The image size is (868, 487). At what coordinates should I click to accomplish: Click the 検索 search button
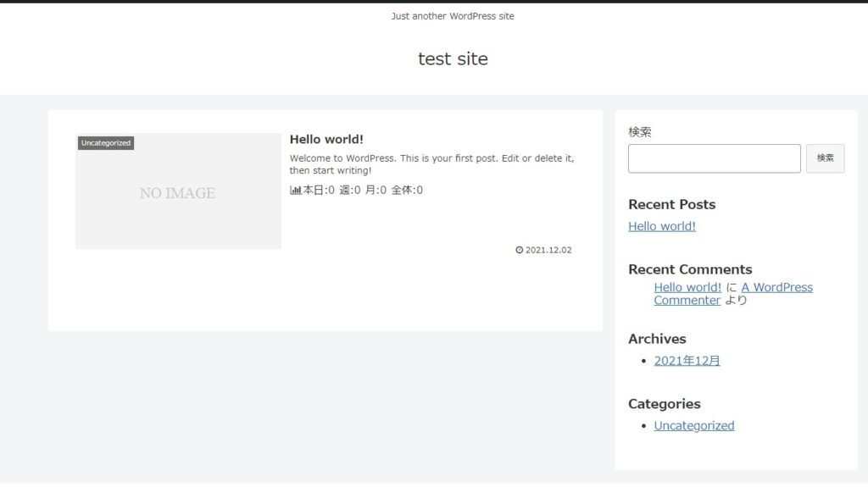pyautogui.click(x=825, y=158)
